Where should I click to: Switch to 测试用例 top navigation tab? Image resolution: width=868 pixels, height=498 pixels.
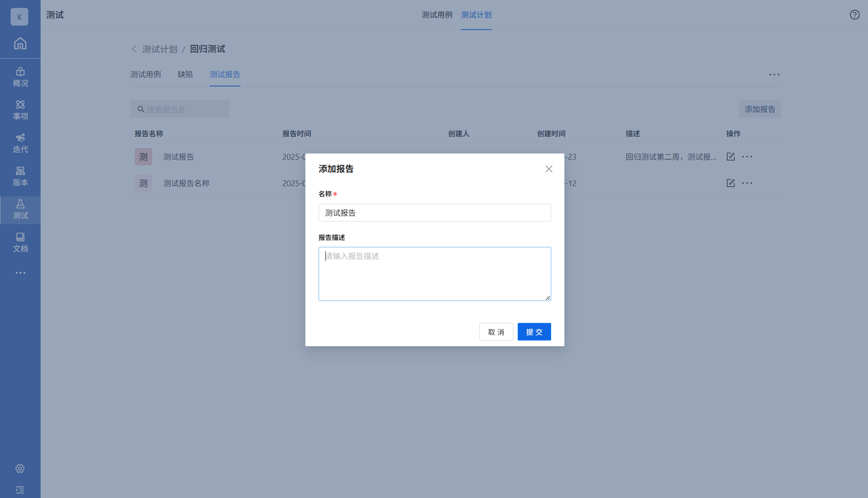click(x=436, y=15)
